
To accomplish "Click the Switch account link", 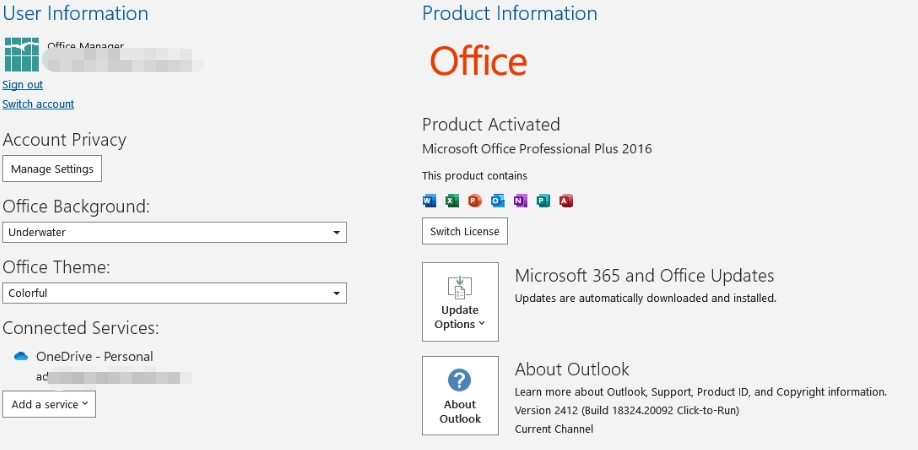I will tap(38, 104).
